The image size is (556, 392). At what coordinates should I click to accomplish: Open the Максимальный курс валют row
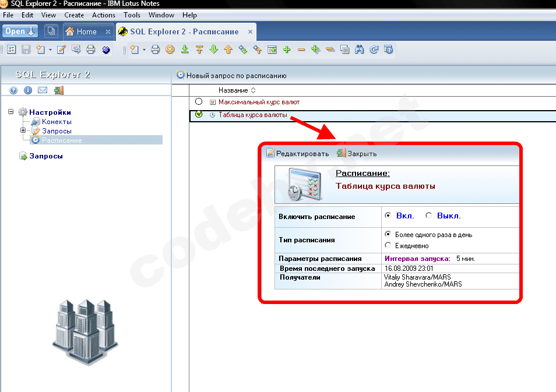(x=259, y=102)
